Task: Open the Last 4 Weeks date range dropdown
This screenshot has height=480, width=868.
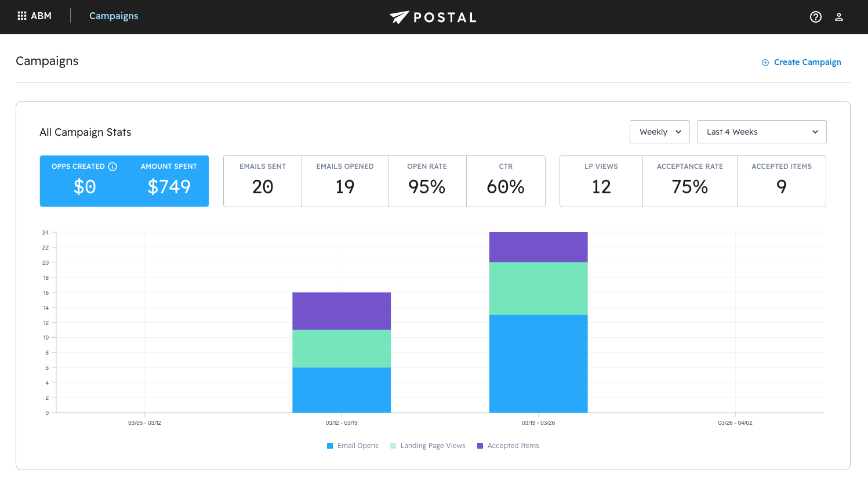Action: [761, 132]
